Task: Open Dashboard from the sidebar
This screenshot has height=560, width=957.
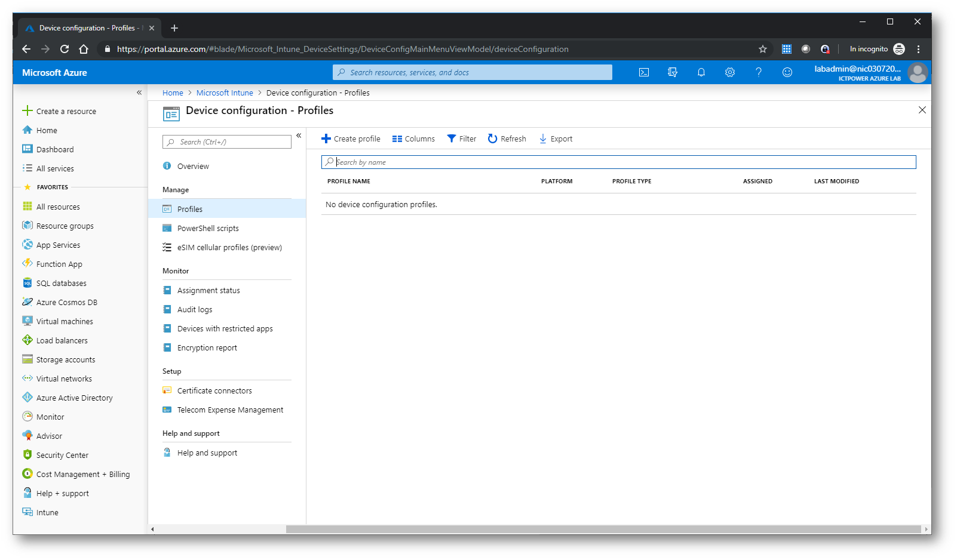Action: click(55, 149)
